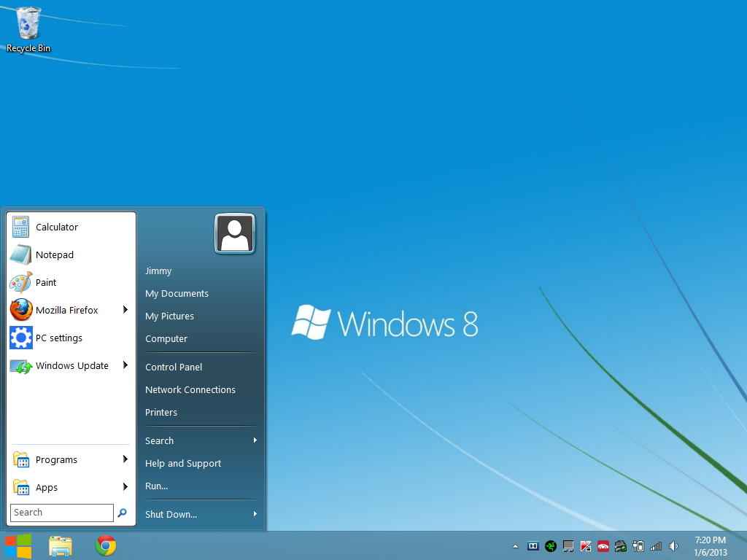This screenshot has width=747, height=560.
Task: Click the Windows Start button
Action: tap(18, 545)
